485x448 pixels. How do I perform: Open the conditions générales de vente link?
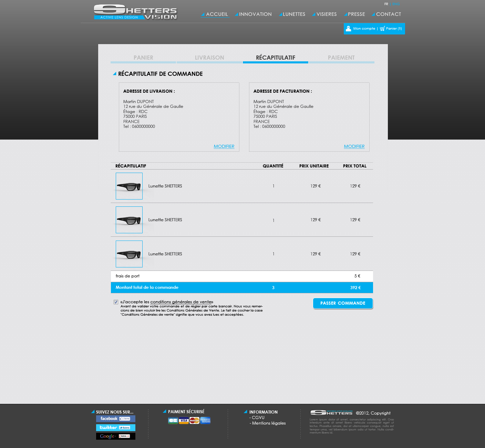pyautogui.click(x=181, y=302)
